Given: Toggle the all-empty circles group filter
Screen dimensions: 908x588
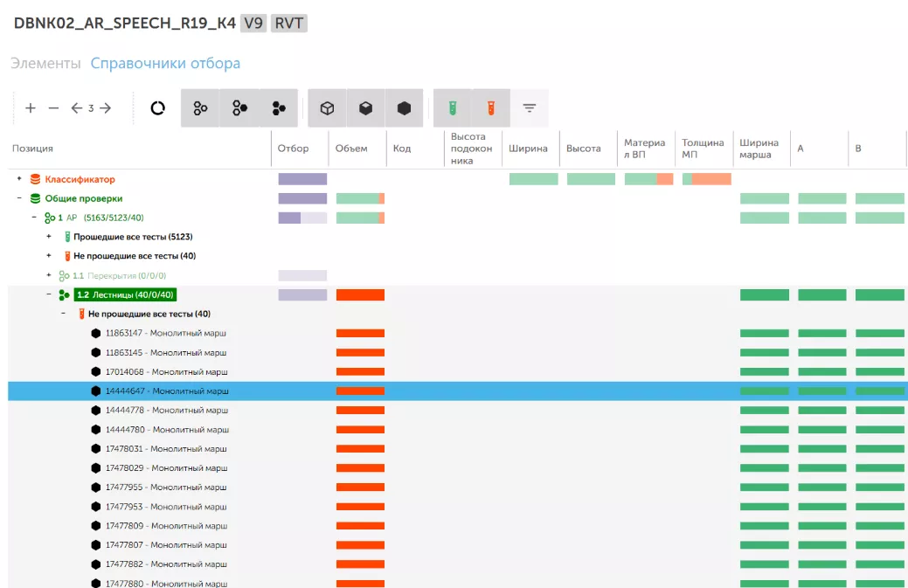Looking at the screenshot, I should click(x=200, y=108).
